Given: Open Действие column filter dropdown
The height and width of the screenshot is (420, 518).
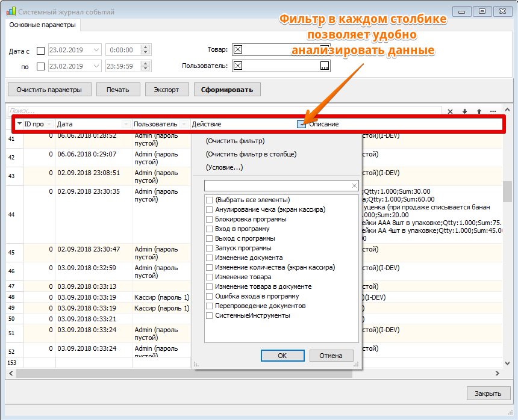Looking at the screenshot, I should [x=301, y=125].
